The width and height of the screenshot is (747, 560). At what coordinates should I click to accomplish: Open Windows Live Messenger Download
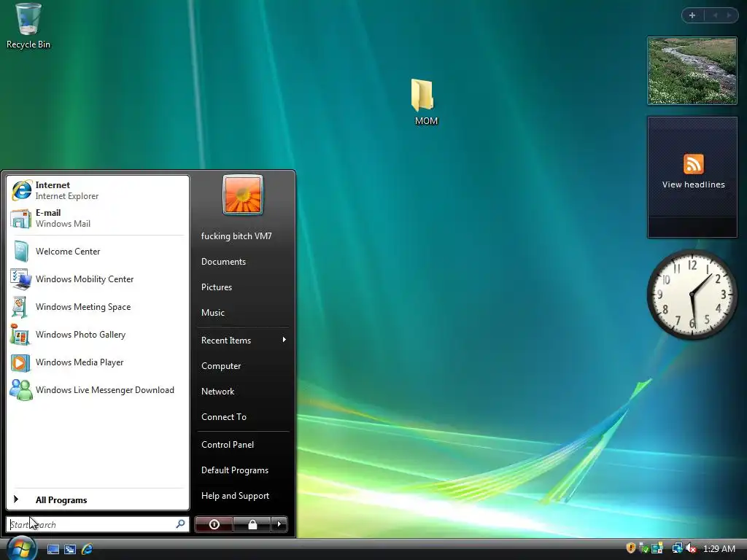(98, 389)
